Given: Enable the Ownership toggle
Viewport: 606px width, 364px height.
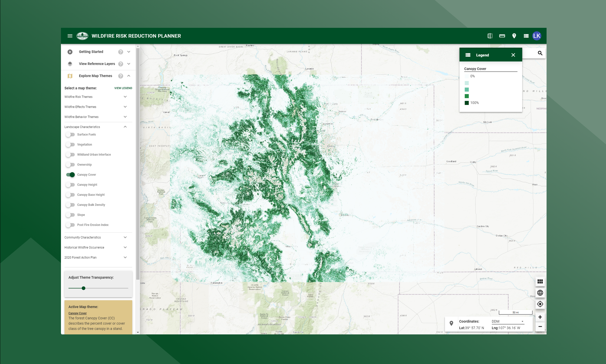Looking at the screenshot, I should pos(70,165).
